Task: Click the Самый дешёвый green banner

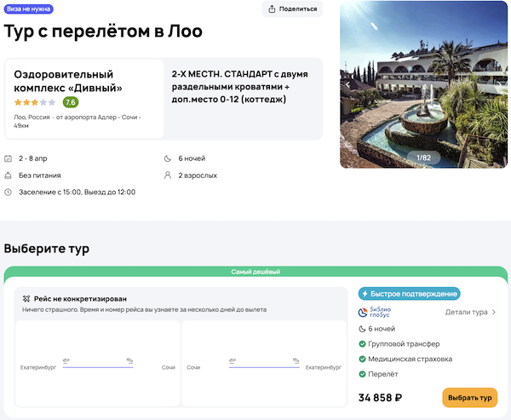Action: (x=255, y=272)
